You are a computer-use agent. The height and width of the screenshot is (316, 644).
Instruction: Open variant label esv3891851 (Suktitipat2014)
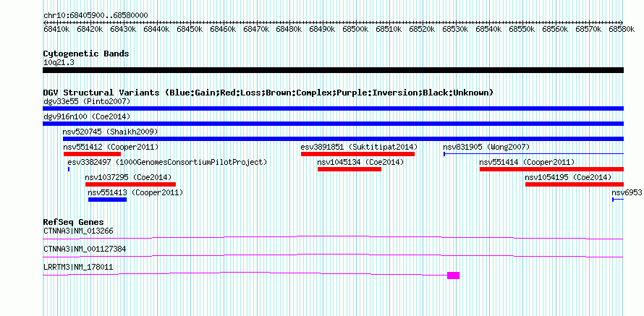359,147
